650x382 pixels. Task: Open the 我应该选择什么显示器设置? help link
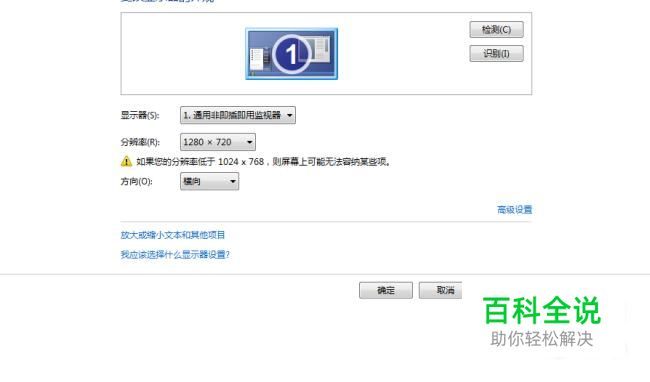(x=175, y=254)
